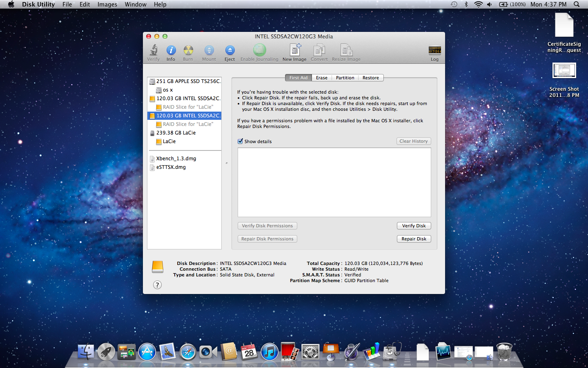Open the Window menu
This screenshot has width=588, height=368.
tap(136, 4)
